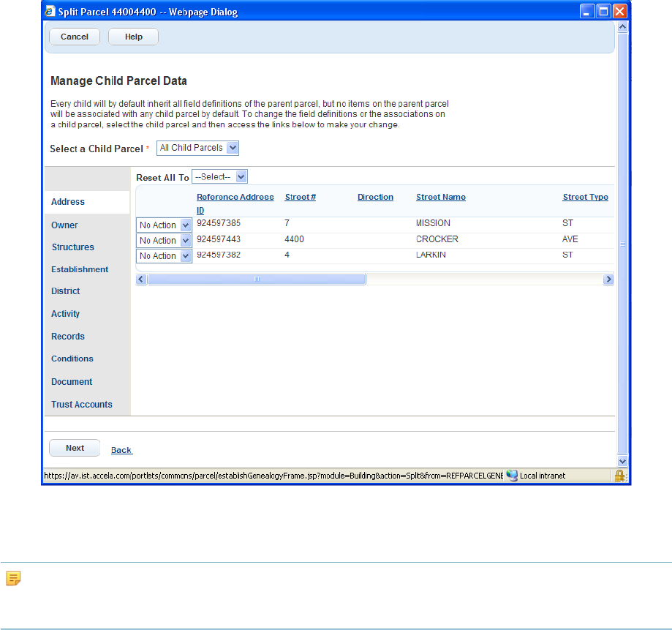The width and height of the screenshot is (672, 630).
Task: Minimize the Split Parcel dialog
Action: tap(586, 11)
